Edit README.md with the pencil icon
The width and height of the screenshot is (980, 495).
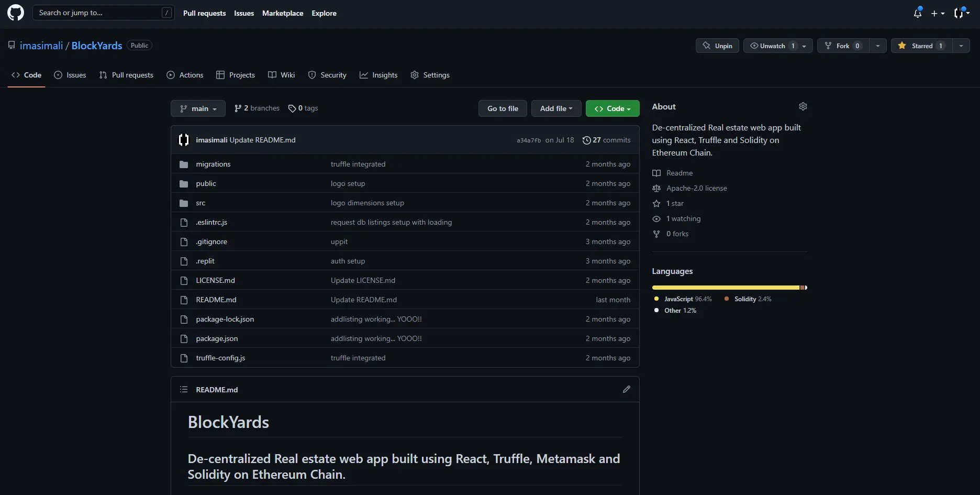point(627,389)
